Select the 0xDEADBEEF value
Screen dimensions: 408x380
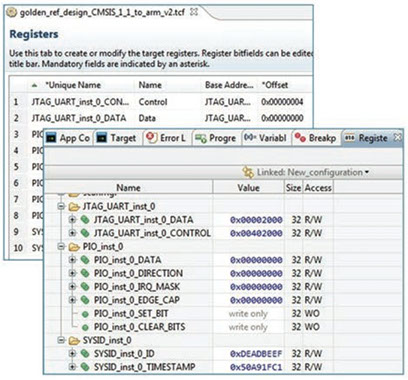(x=256, y=354)
